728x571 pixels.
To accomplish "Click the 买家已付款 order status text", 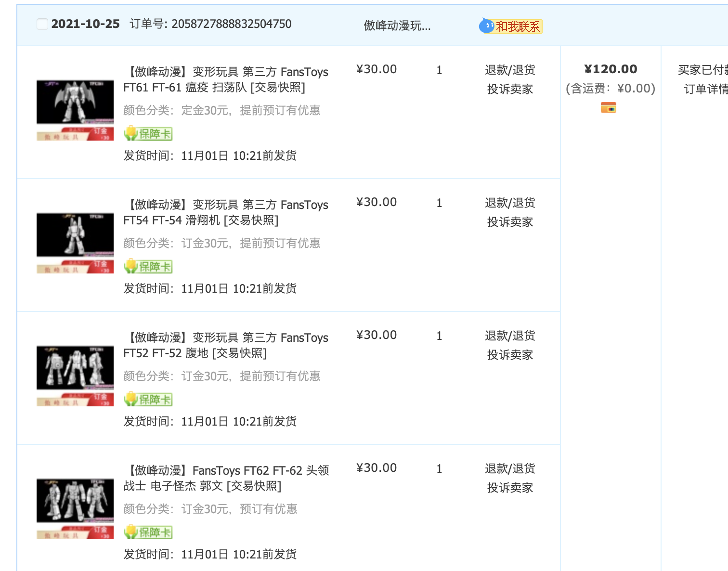I will point(703,70).
